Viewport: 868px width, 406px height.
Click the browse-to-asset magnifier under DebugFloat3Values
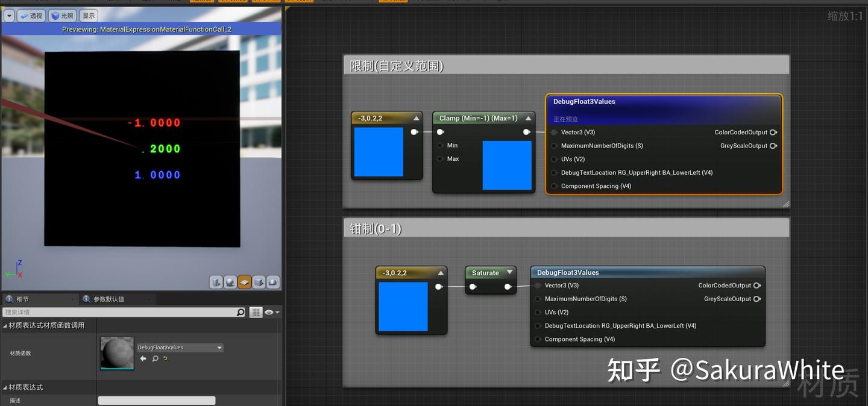point(156,358)
